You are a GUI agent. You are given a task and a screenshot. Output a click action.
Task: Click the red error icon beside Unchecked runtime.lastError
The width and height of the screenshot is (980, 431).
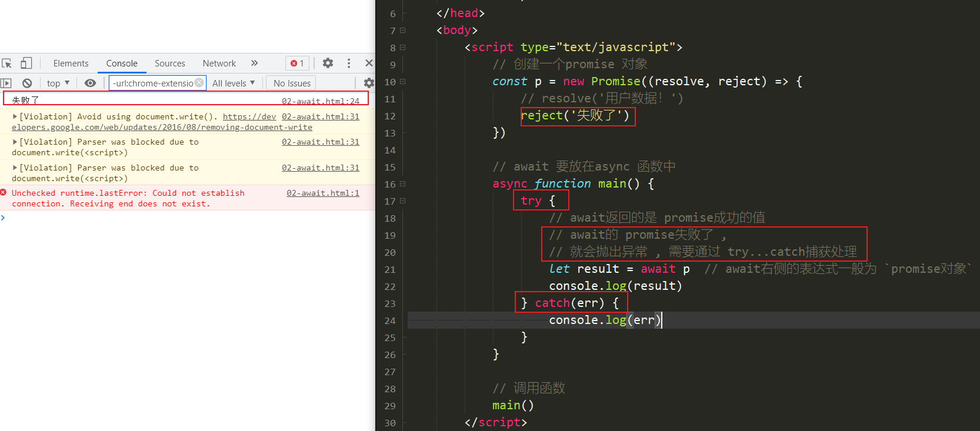pos(4,192)
